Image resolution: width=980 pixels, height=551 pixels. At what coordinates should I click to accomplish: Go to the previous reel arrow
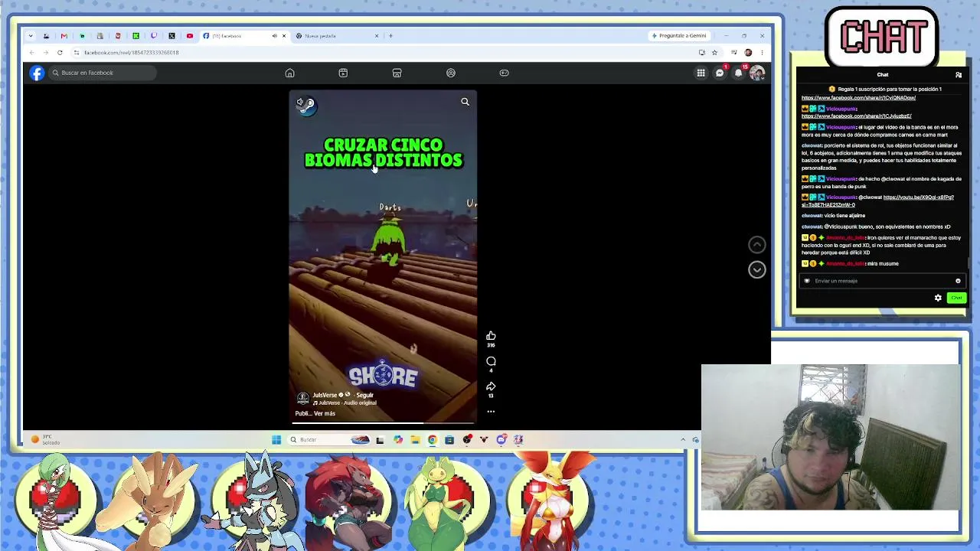pos(756,245)
